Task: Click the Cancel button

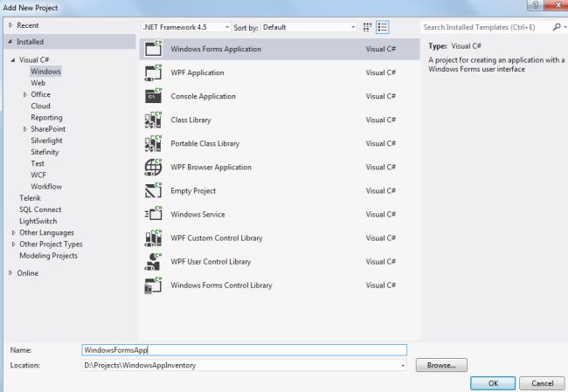Action: click(543, 383)
